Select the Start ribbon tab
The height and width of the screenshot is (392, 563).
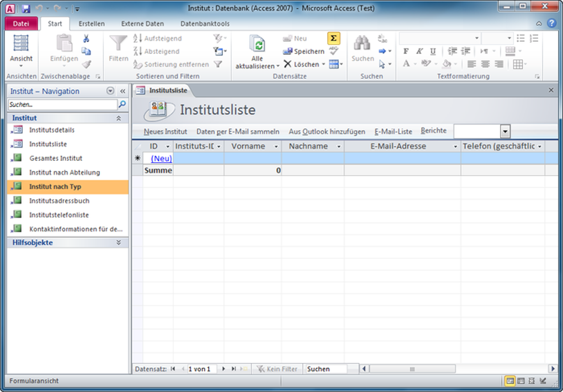(55, 24)
